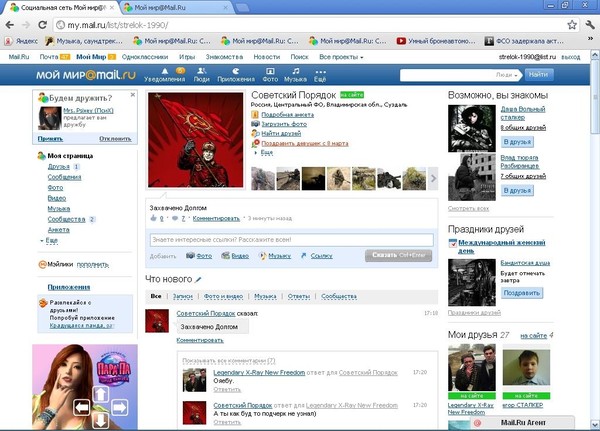Open the profile avatar with the red flag

[196, 140]
